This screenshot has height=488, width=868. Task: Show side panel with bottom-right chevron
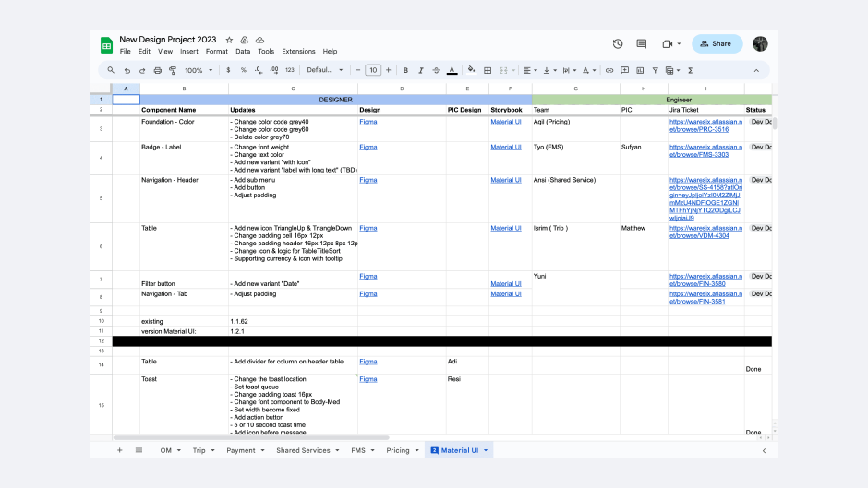(764, 450)
